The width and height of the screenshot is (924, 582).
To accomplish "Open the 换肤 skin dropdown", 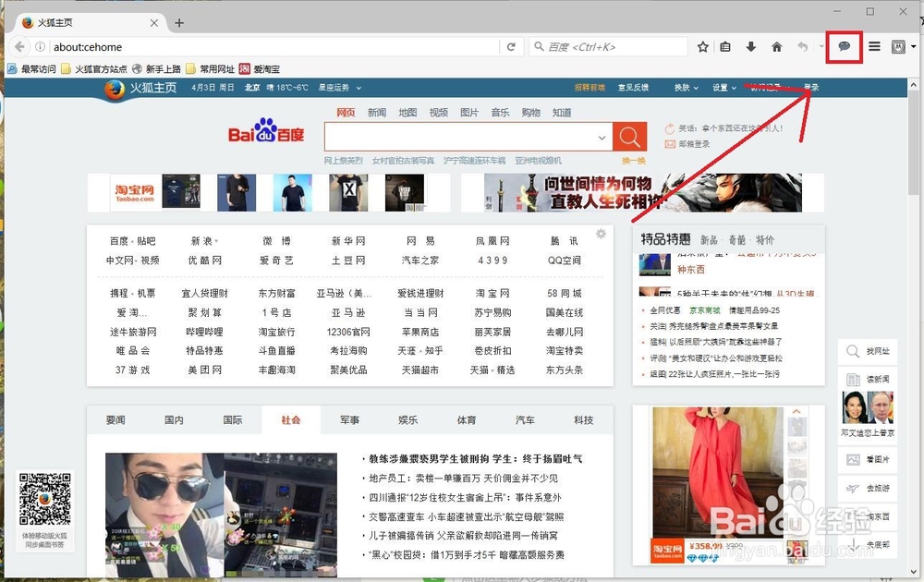I will (x=686, y=87).
